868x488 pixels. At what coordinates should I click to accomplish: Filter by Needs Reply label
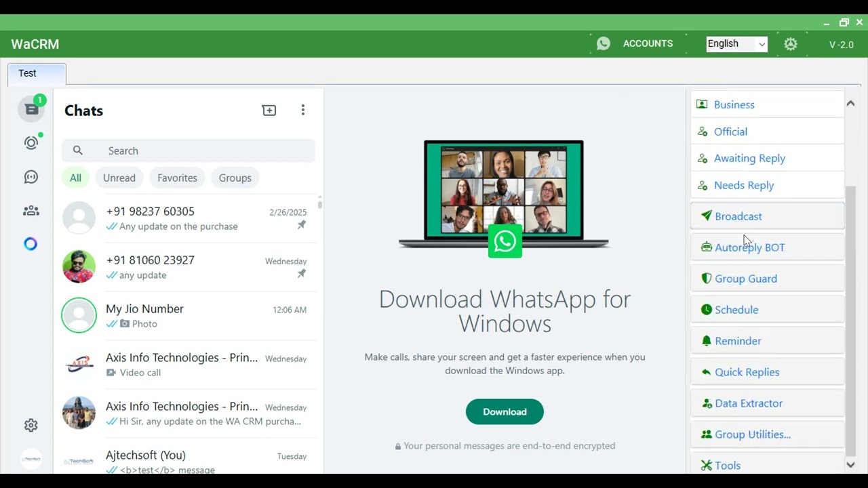point(767,184)
